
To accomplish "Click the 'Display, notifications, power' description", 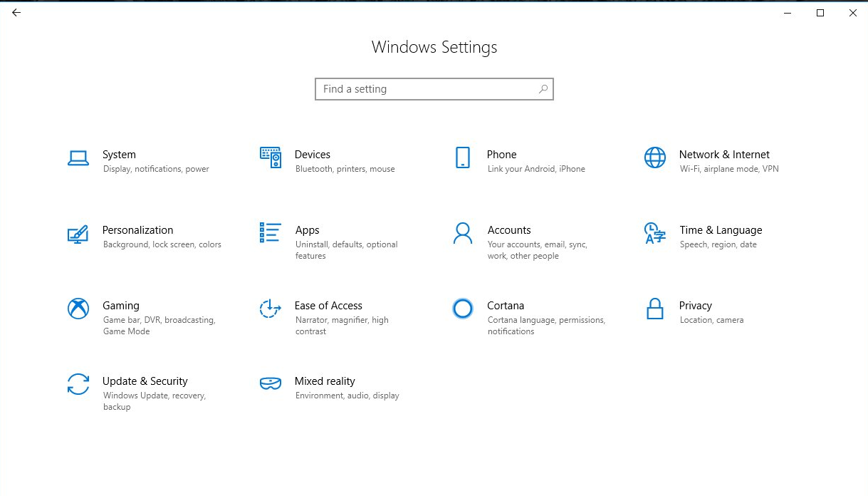I will click(156, 170).
